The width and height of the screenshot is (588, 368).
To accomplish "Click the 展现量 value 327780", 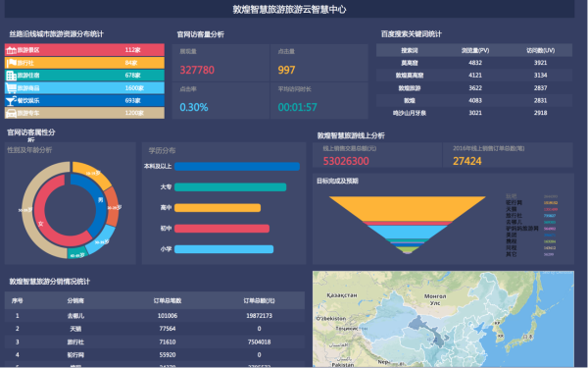I will (197, 70).
